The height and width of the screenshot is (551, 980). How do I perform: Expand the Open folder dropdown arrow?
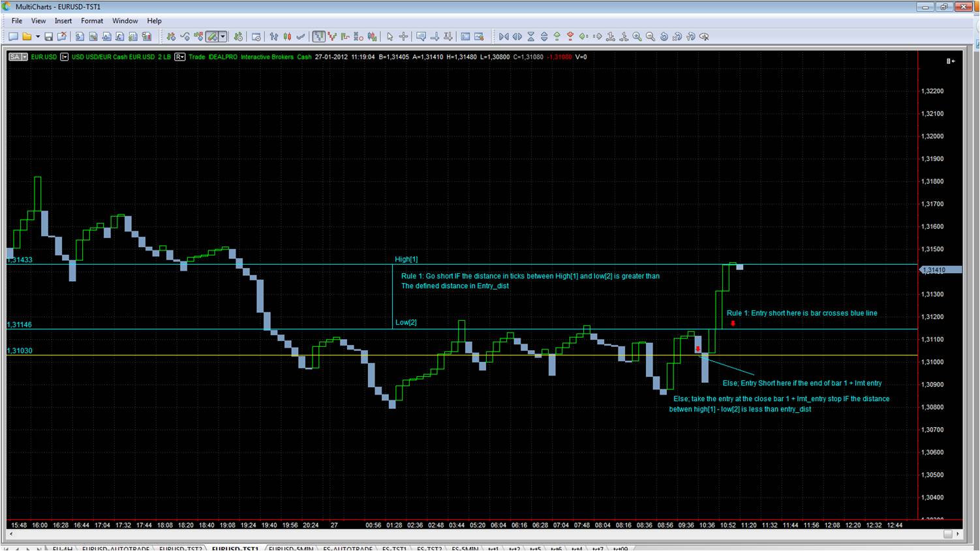(x=38, y=37)
